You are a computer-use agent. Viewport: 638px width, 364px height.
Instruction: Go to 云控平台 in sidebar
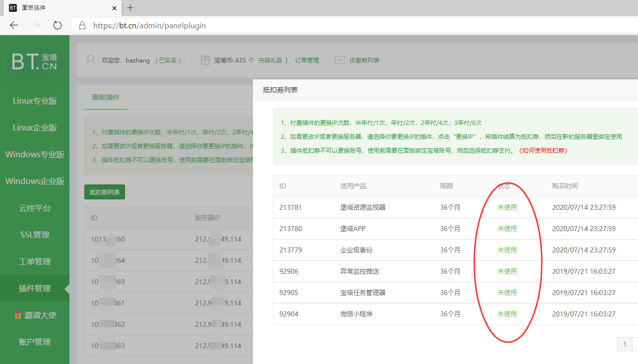pyautogui.click(x=35, y=208)
